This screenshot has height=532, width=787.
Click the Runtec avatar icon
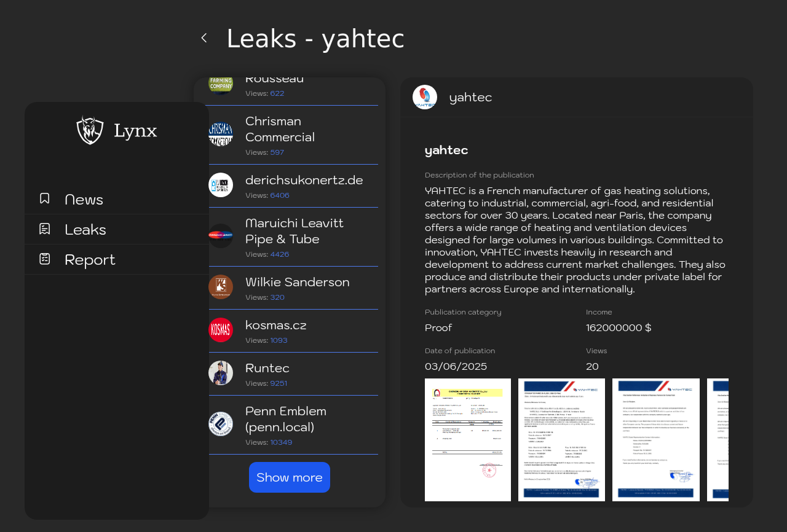(x=221, y=373)
